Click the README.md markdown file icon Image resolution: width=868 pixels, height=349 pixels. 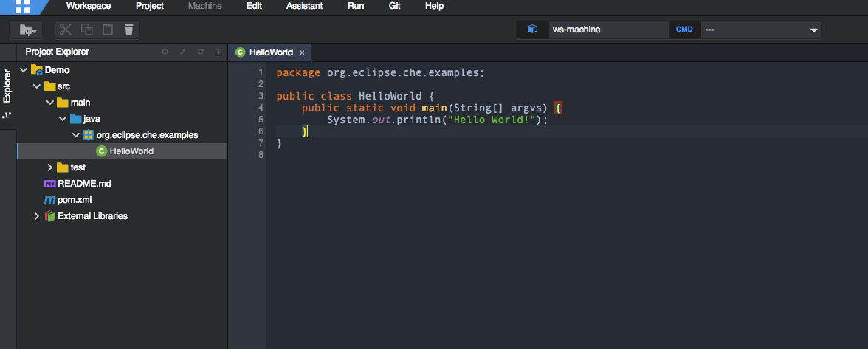[50, 184]
